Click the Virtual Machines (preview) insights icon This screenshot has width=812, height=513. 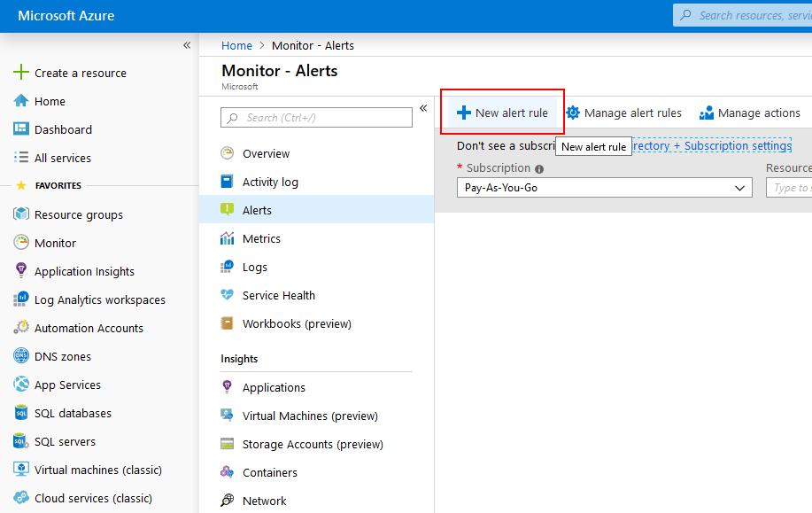[227, 415]
